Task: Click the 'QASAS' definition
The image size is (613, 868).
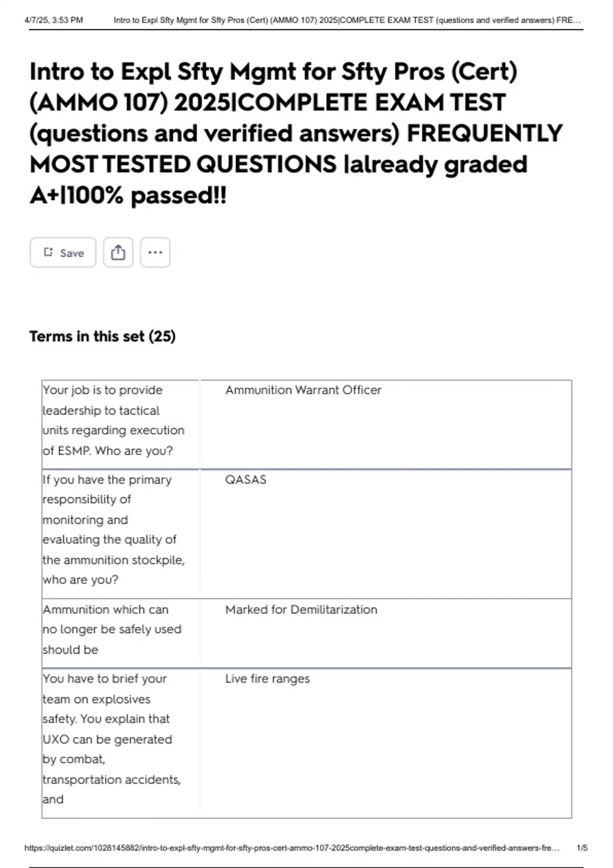Action: (246, 480)
